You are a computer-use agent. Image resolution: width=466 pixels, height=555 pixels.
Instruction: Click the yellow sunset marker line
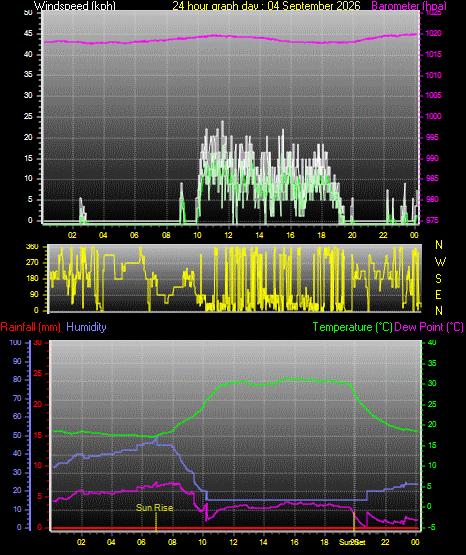[x=353, y=521]
